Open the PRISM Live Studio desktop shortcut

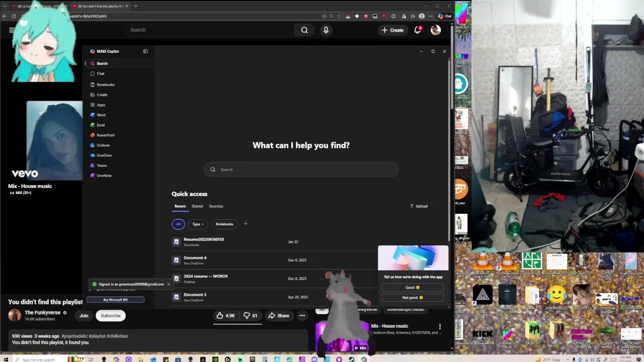(x=482, y=298)
